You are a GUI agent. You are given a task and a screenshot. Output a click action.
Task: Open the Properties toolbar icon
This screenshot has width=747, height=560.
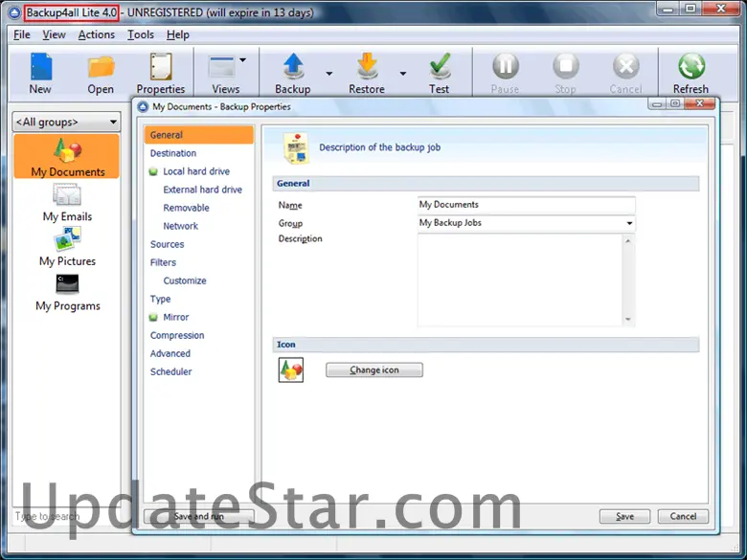click(x=161, y=66)
